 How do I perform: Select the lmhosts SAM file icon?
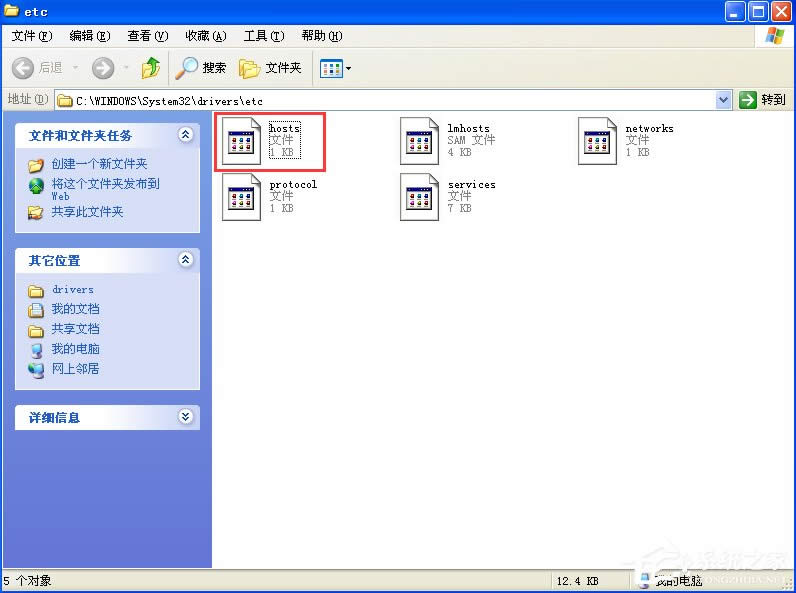(x=419, y=141)
